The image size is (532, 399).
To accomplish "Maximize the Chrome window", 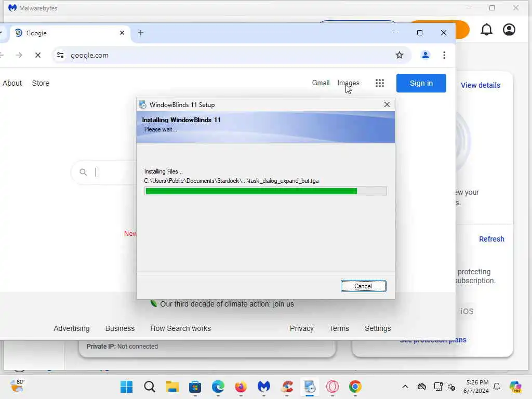I will point(420,33).
